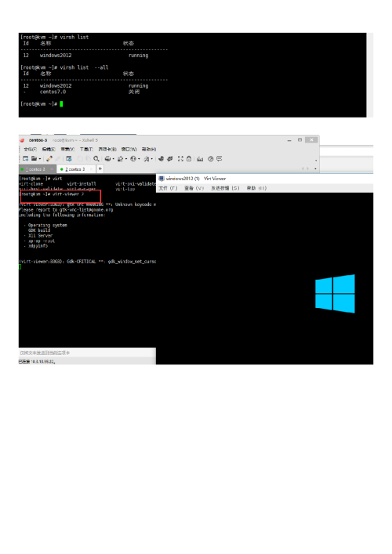Open 发送按键(S) menu in Virt Viewer
This screenshot has height=554, width=392.
225,188
